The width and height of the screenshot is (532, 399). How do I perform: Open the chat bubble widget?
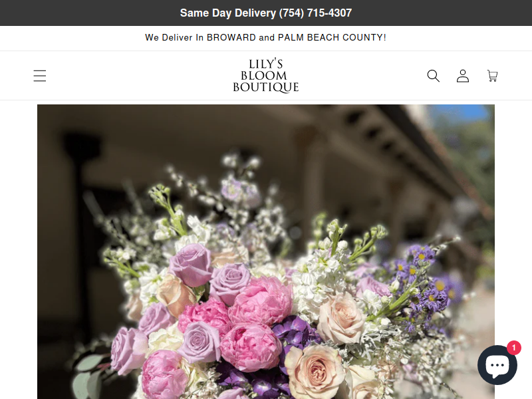click(497, 365)
